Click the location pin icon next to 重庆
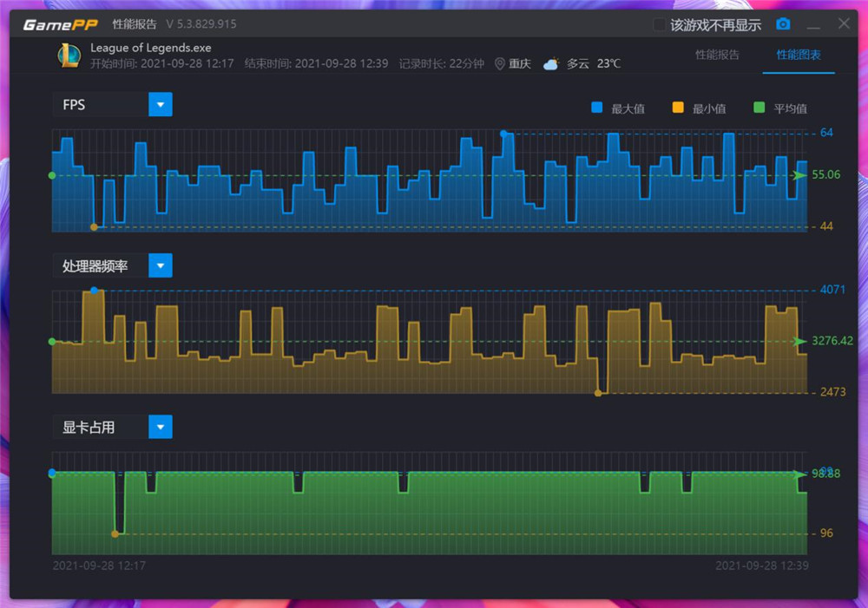 500,64
